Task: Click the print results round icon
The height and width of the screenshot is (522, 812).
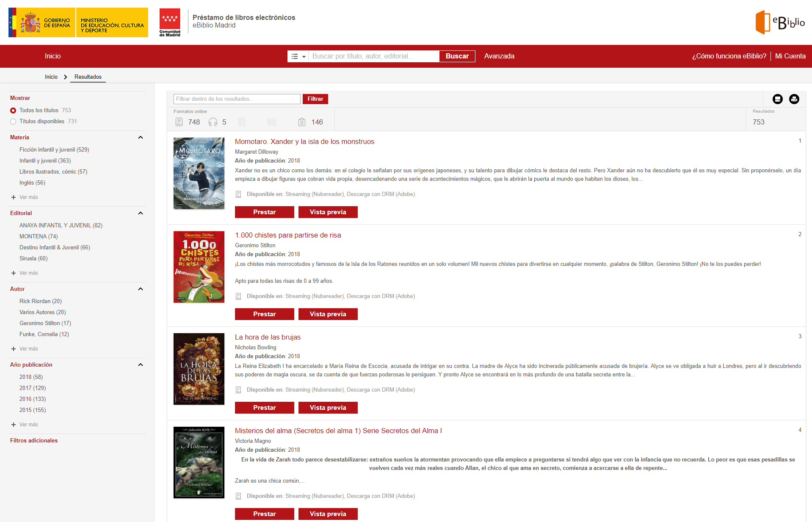Action: tap(794, 99)
